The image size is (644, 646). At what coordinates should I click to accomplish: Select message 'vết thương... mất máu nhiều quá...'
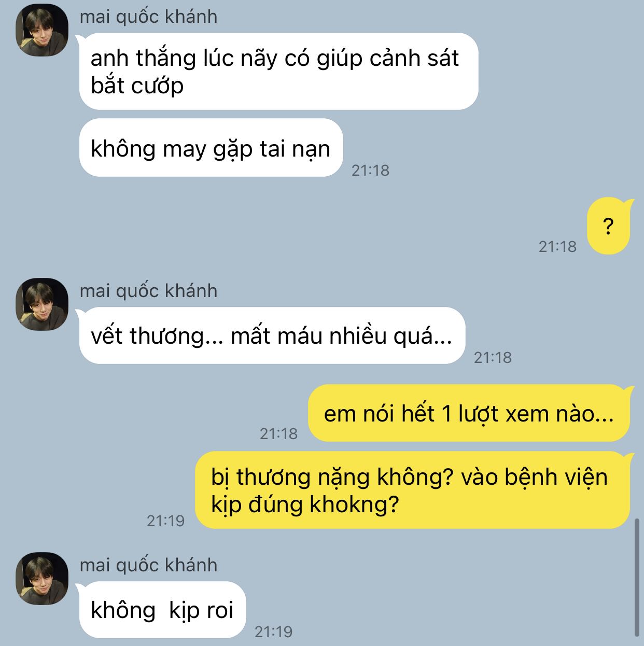(x=272, y=335)
